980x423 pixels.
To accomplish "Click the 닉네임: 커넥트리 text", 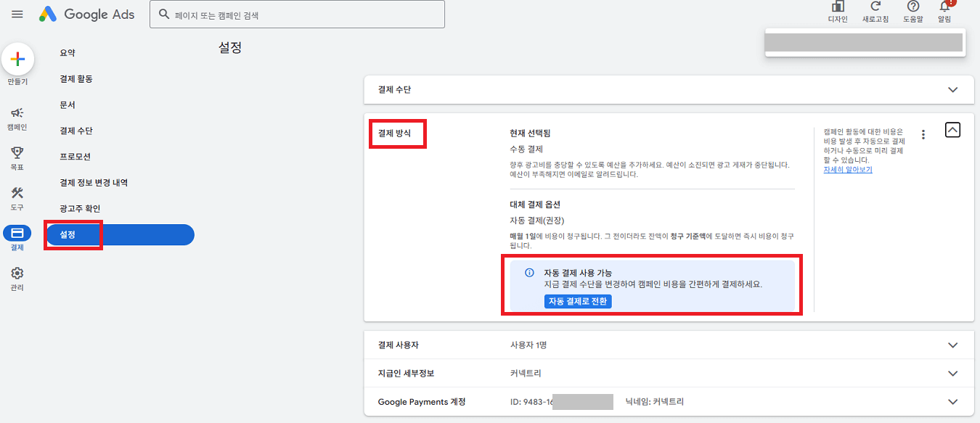I will point(655,402).
